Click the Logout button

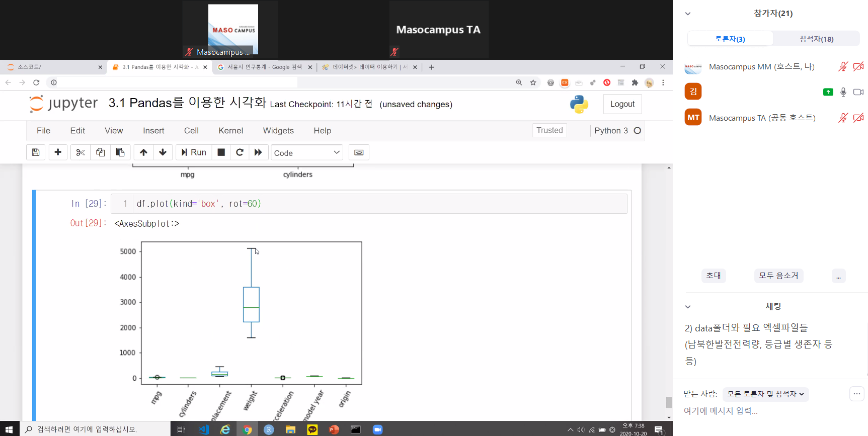coord(622,104)
